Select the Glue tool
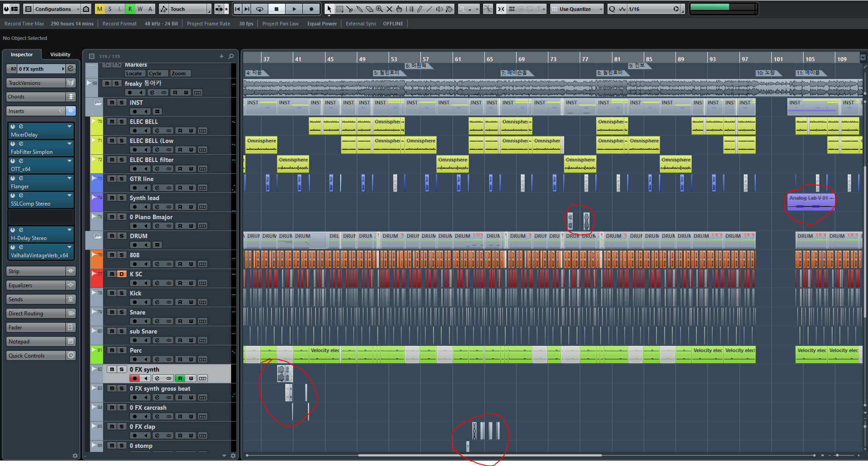Viewport: 868px width, 466px height. coord(359,9)
